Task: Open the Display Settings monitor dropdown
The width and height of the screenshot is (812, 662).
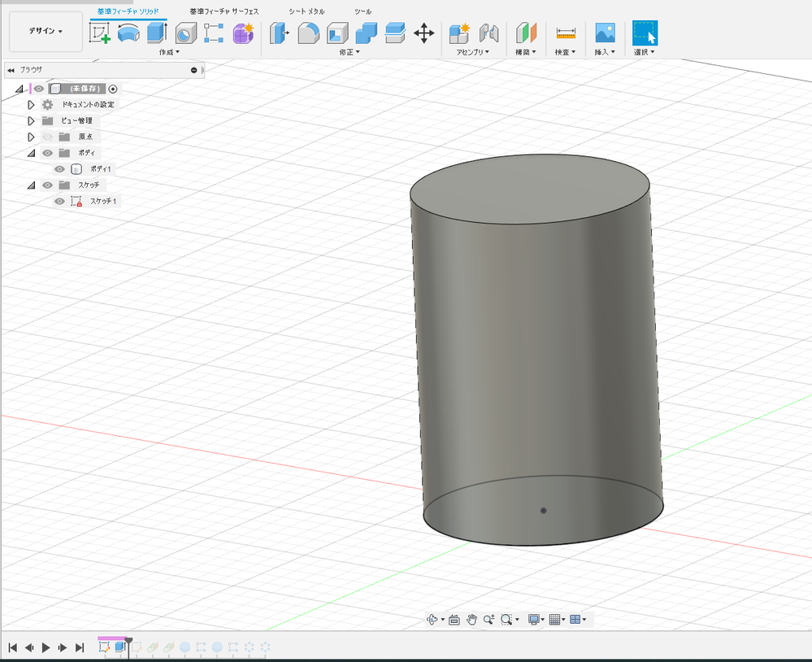Action: pyautogui.click(x=536, y=620)
